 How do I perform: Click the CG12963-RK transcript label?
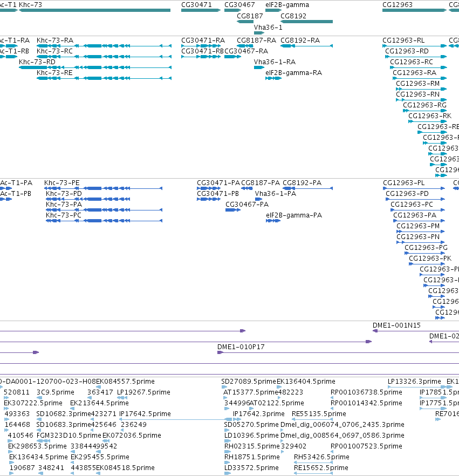pyautogui.click(x=430, y=116)
